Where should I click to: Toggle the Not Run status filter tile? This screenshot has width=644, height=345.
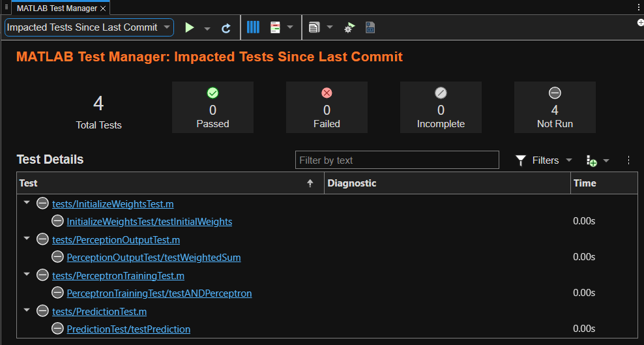pos(555,108)
